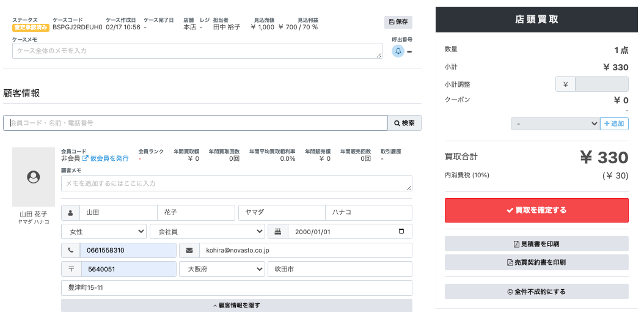
Task: Click the store value 本店
Action: [189, 27]
